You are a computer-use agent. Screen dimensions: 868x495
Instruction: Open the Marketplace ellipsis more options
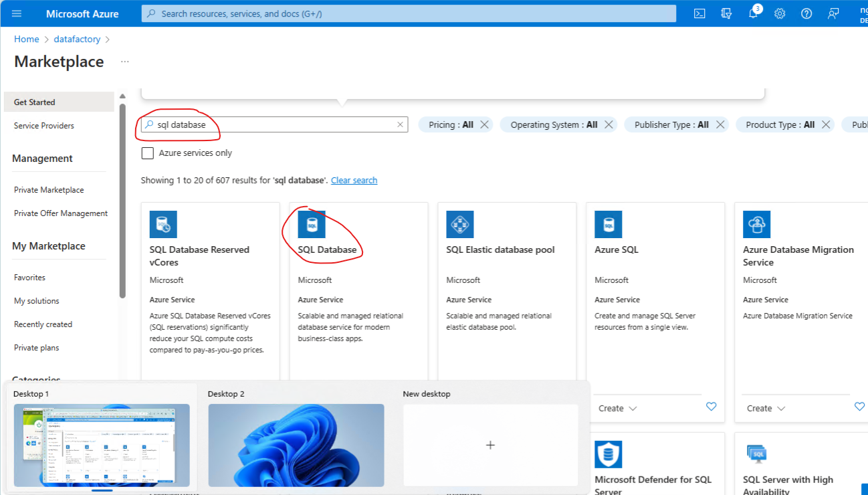[x=125, y=62]
